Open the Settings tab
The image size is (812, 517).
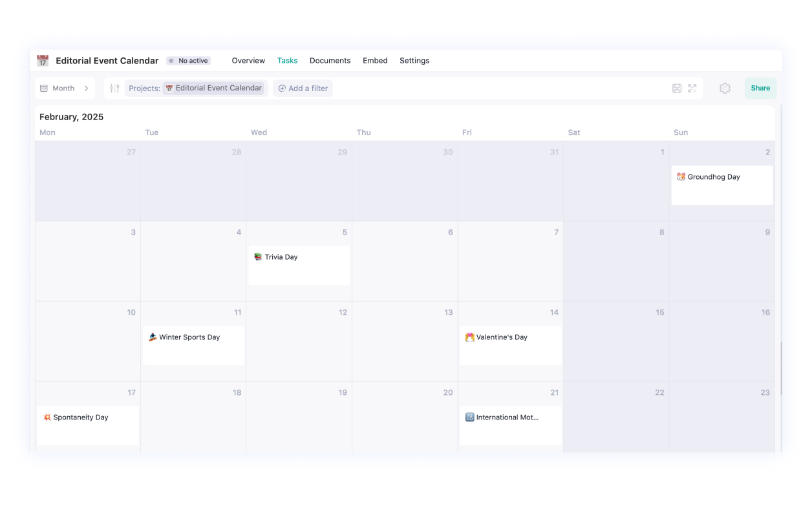[414, 60]
